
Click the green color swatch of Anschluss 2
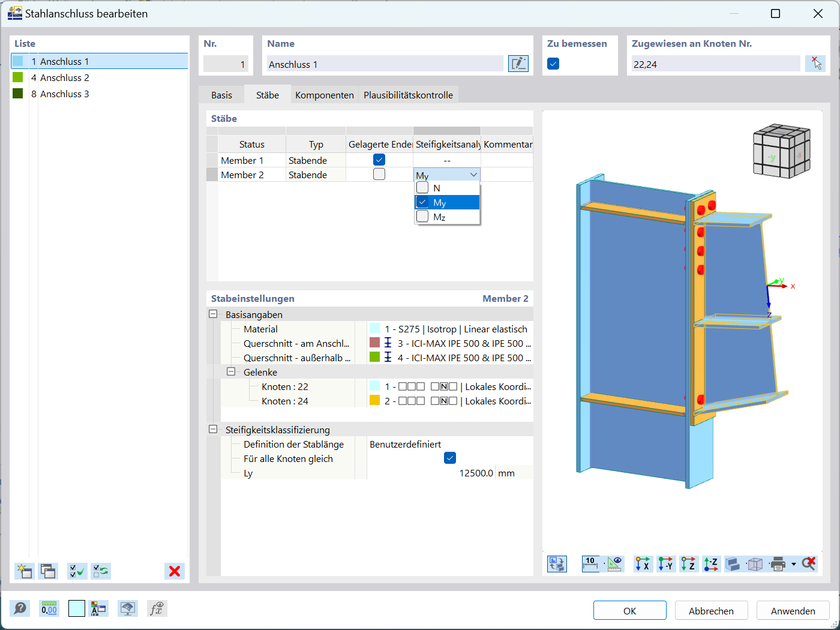[18, 77]
